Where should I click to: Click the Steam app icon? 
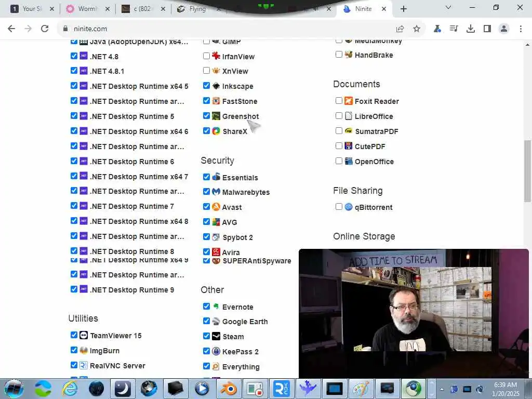pyautogui.click(x=216, y=336)
